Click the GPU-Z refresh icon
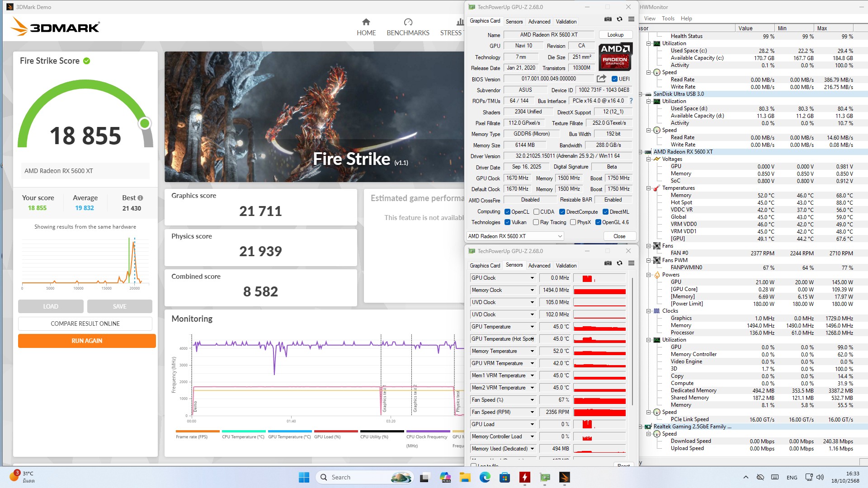 619,19
